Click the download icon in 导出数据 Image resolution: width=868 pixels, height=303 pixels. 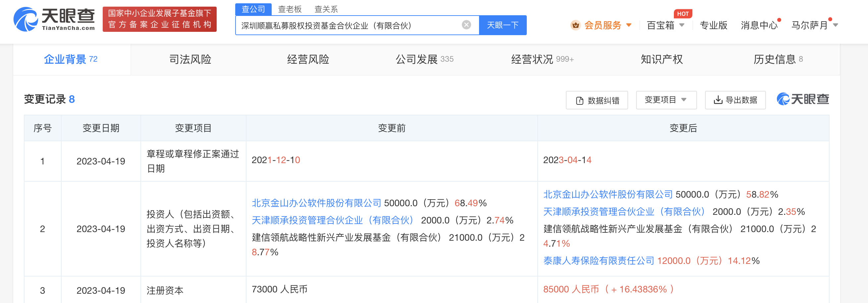[x=718, y=100]
